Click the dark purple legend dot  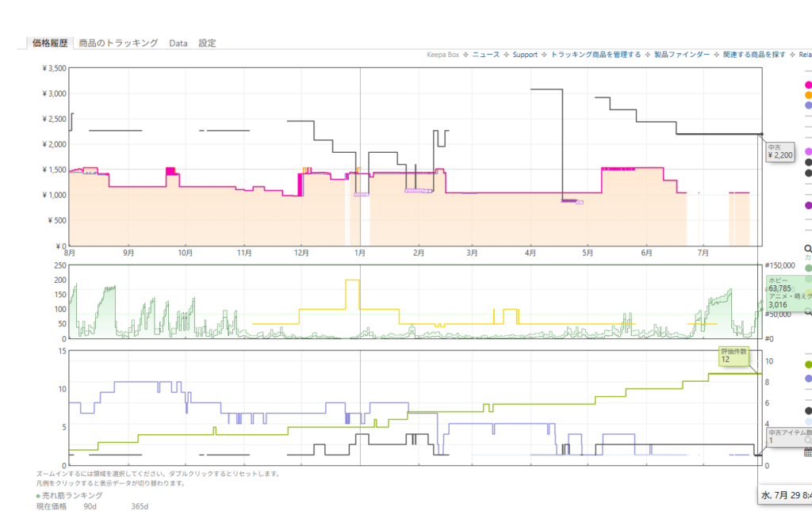808,205
